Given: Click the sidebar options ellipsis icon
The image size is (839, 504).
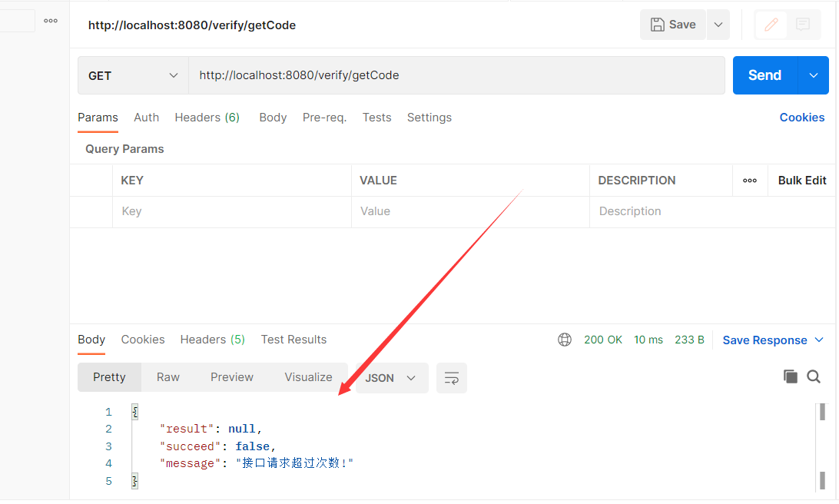Looking at the screenshot, I should coord(51,21).
